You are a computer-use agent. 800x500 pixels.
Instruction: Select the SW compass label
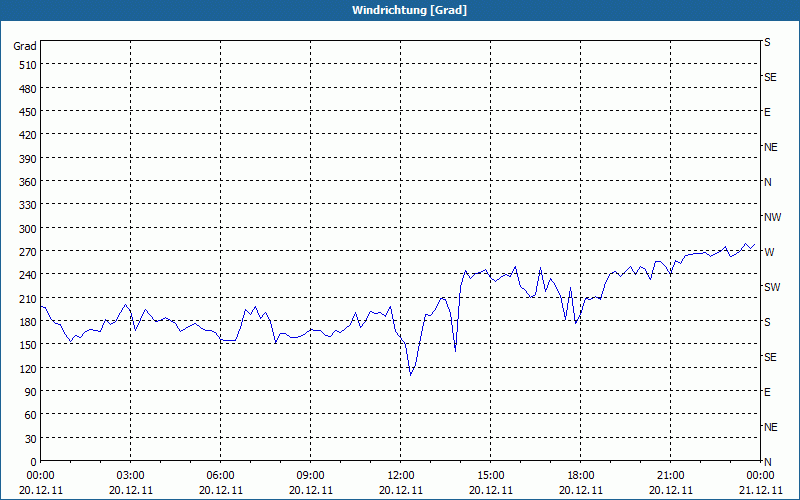point(772,287)
